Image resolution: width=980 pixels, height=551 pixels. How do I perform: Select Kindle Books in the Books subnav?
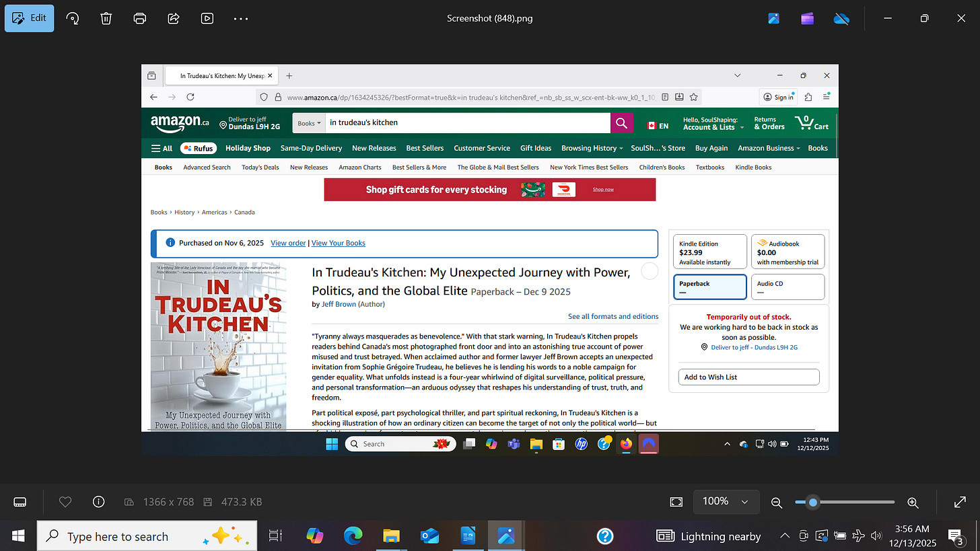click(x=753, y=168)
